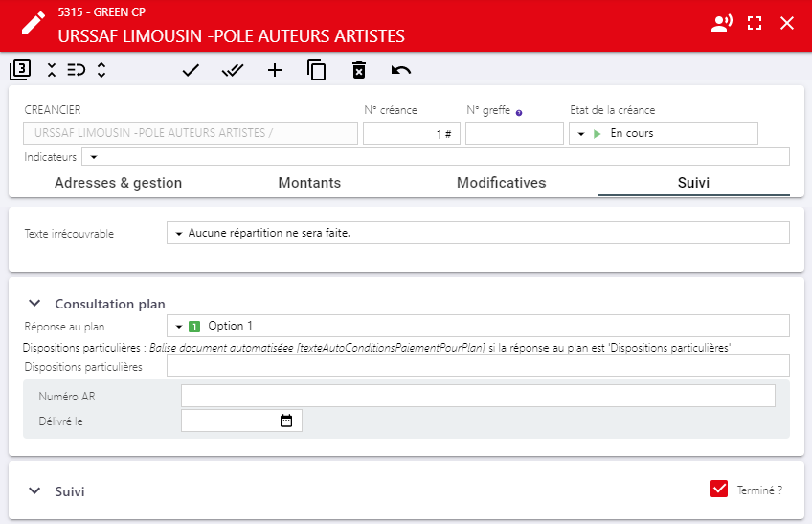Click the N° greffe input field
This screenshot has width=812, height=524.
[x=514, y=133]
